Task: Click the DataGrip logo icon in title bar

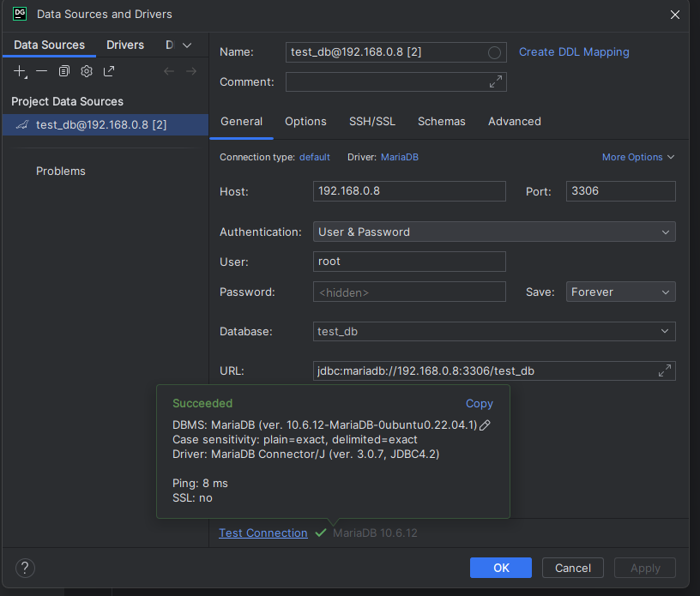Action: pyautogui.click(x=20, y=14)
